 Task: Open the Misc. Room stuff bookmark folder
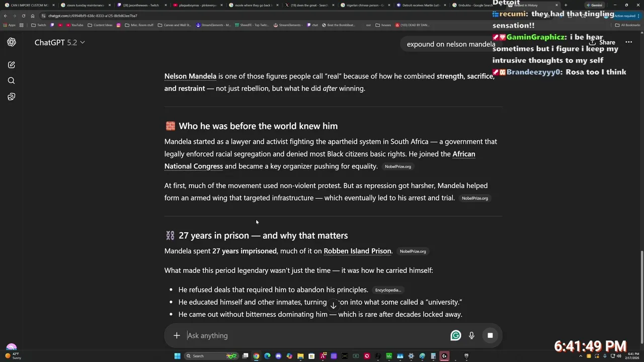click(x=139, y=25)
